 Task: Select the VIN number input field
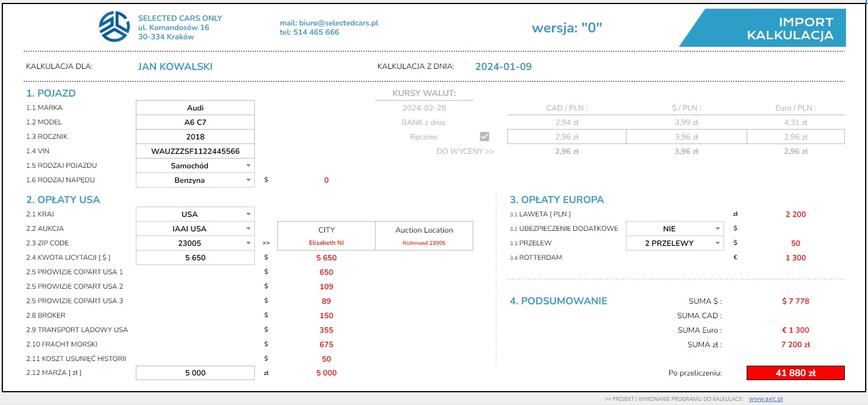coord(195,151)
